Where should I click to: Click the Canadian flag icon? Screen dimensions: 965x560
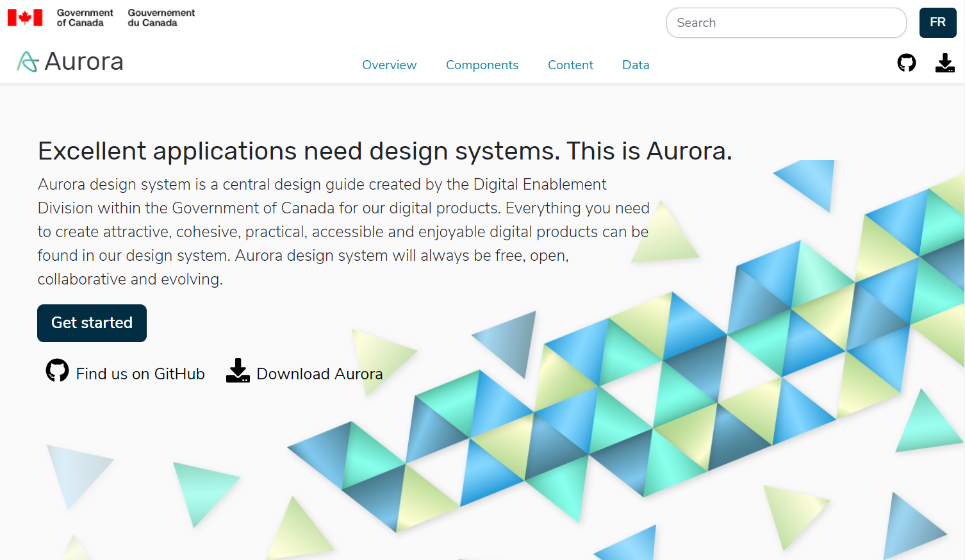point(25,17)
